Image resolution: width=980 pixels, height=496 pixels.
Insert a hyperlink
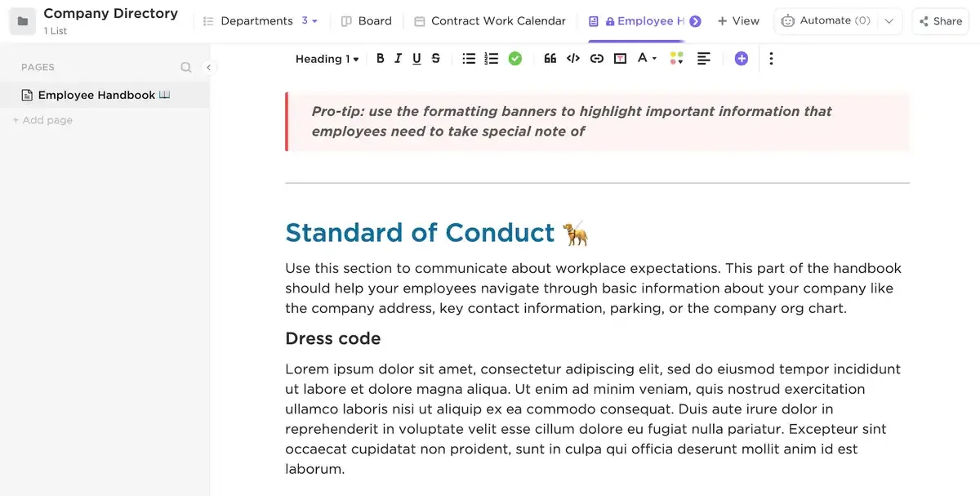pos(597,58)
